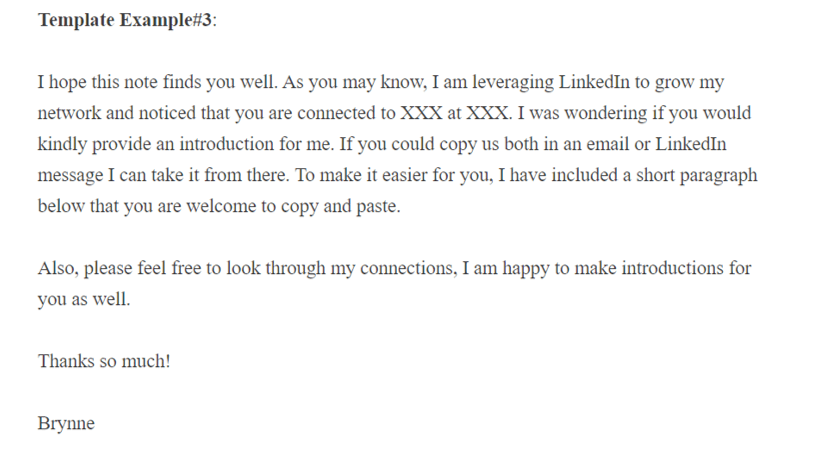Click the line "you as well."
The height and width of the screenshot is (454, 830).
tap(84, 300)
